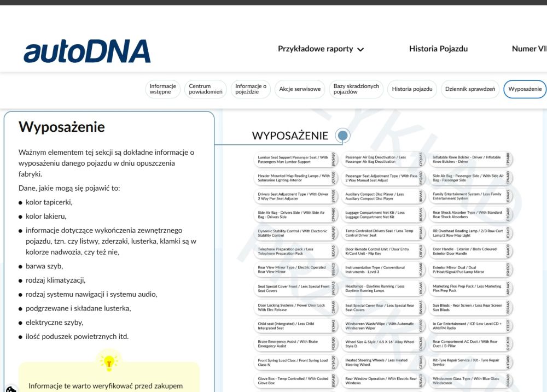Click 'podgrzewane i składane lusterka' item

tap(78, 308)
